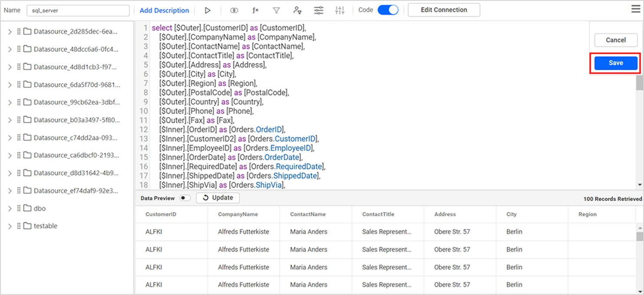Expand Datasource_c74dd2aa tree node
644x295 pixels.
10,138
